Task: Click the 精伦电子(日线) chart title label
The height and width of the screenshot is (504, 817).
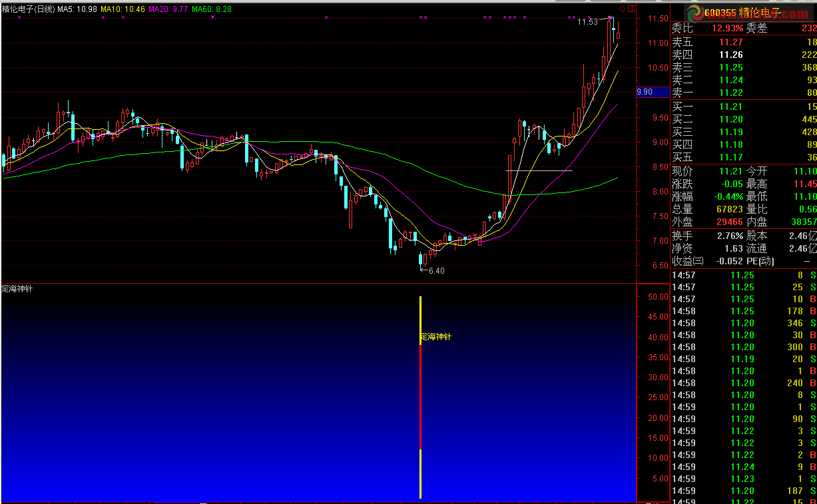Action: [28, 9]
